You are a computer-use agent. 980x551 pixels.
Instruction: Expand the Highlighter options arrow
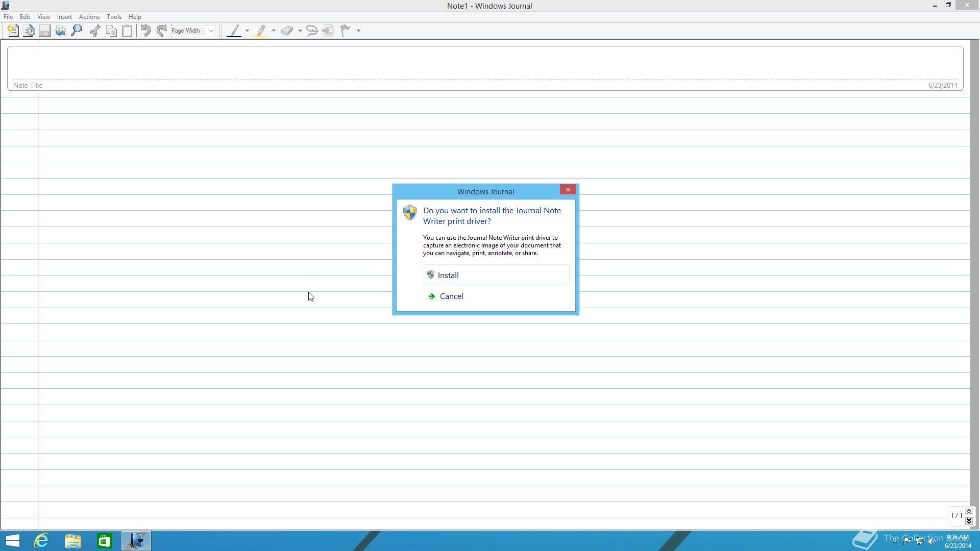[x=274, y=31]
